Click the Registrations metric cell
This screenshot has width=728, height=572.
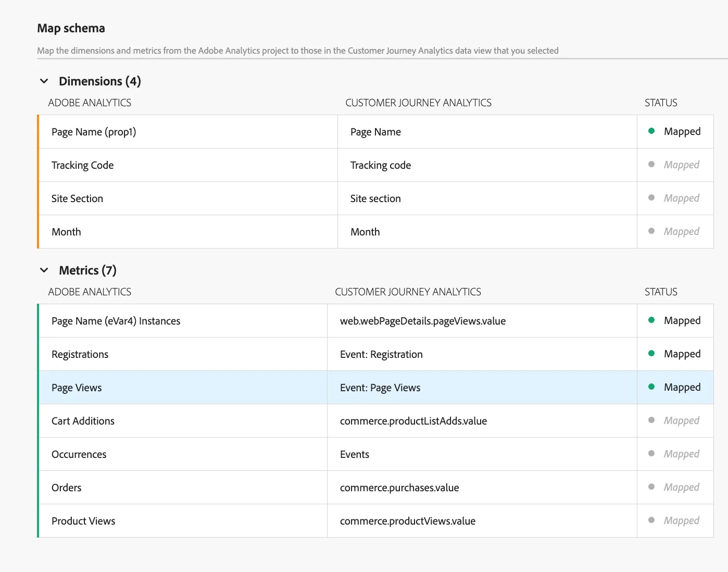click(x=183, y=354)
